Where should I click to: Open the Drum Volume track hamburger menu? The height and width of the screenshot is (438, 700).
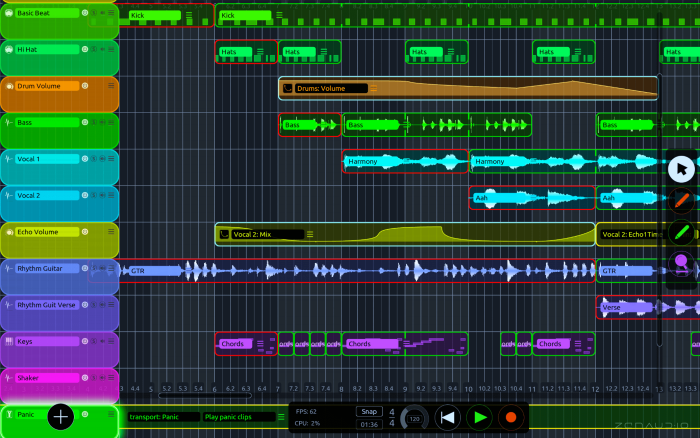[x=111, y=86]
